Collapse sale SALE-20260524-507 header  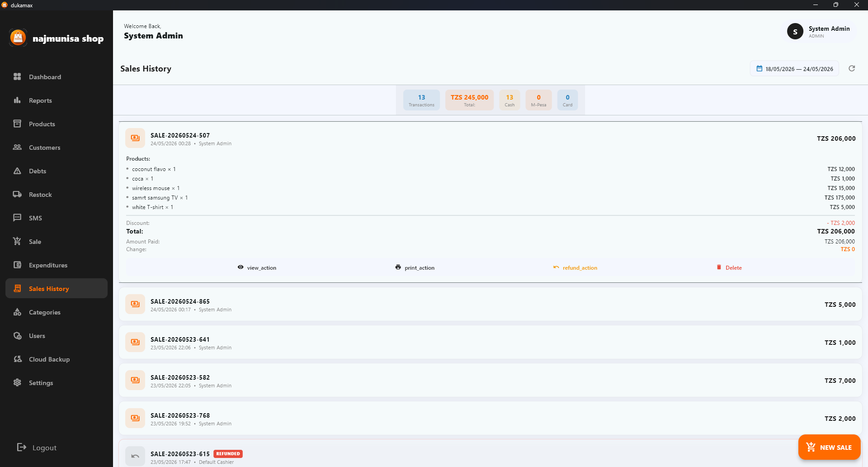tap(490, 138)
